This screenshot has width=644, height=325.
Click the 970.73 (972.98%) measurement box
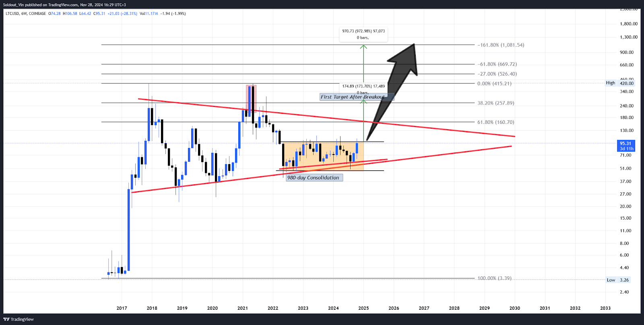click(x=363, y=34)
